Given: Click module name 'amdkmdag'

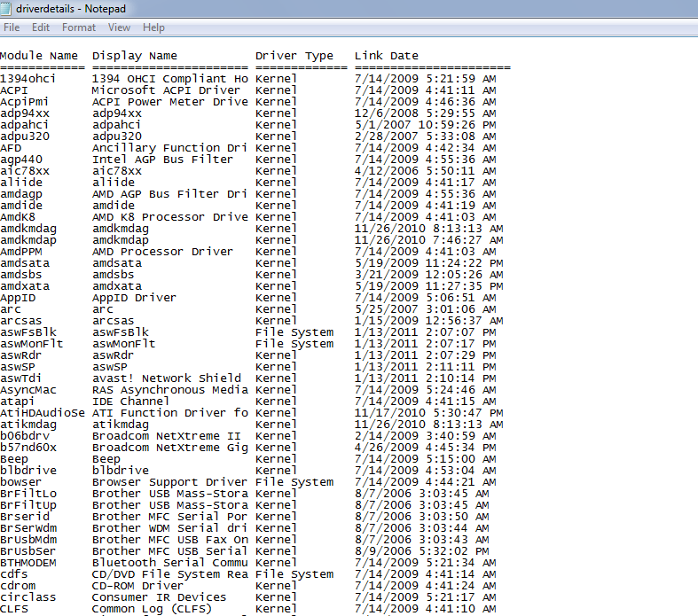Looking at the screenshot, I should (x=28, y=229).
